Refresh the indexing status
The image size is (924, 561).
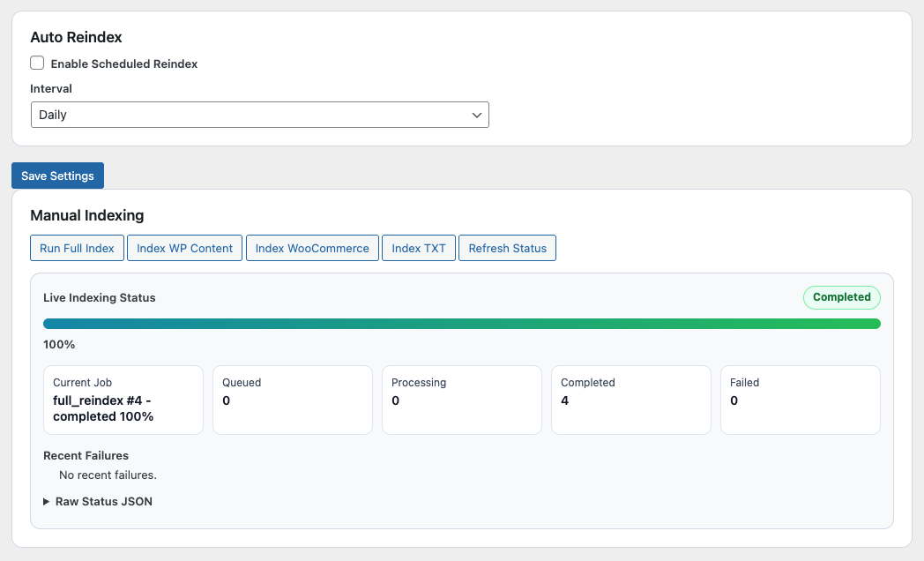point(507,248)
